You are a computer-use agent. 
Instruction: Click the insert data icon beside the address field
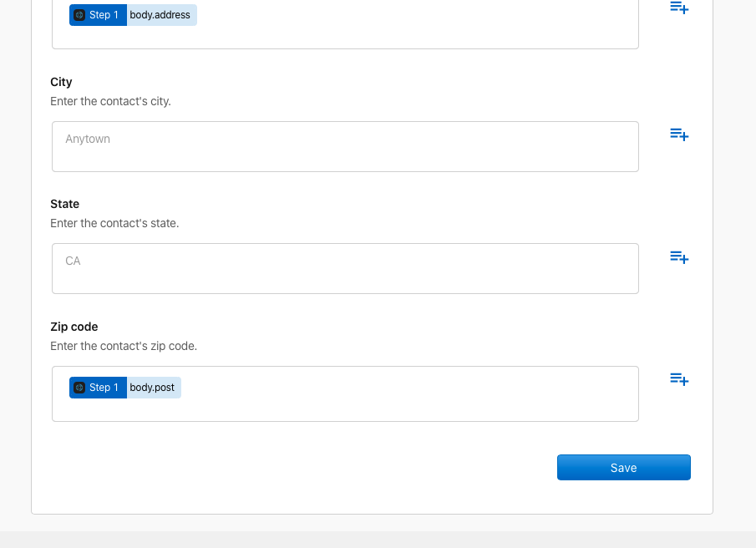point(679,8)
